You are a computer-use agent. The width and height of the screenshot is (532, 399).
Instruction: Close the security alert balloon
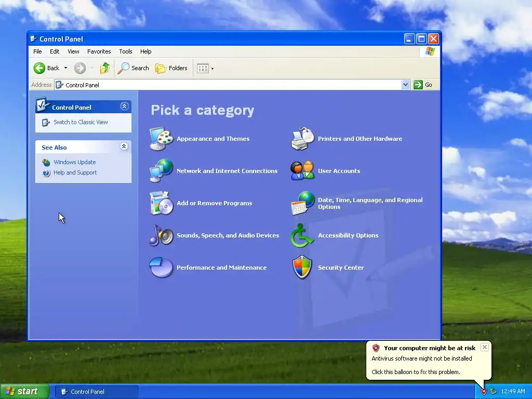[485, 347]
